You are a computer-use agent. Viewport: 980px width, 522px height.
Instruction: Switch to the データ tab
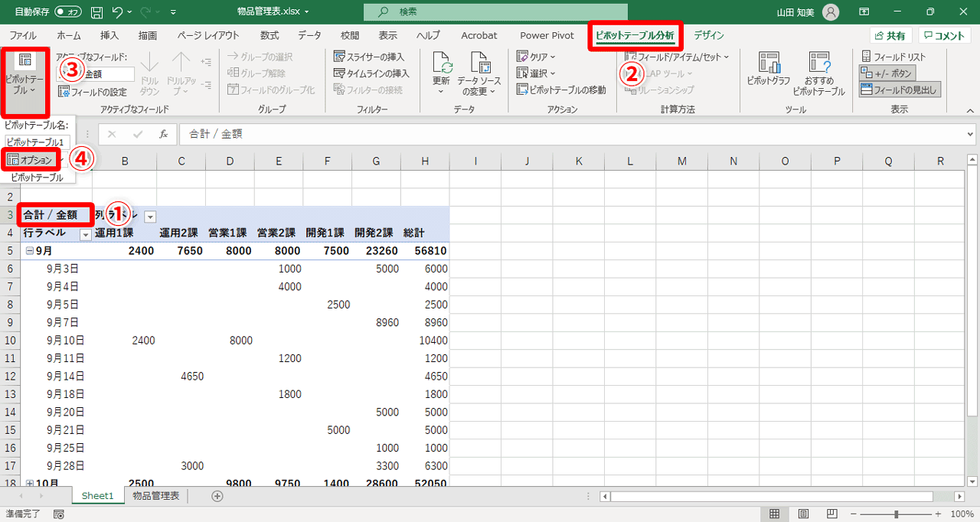[x=310, y=35]
